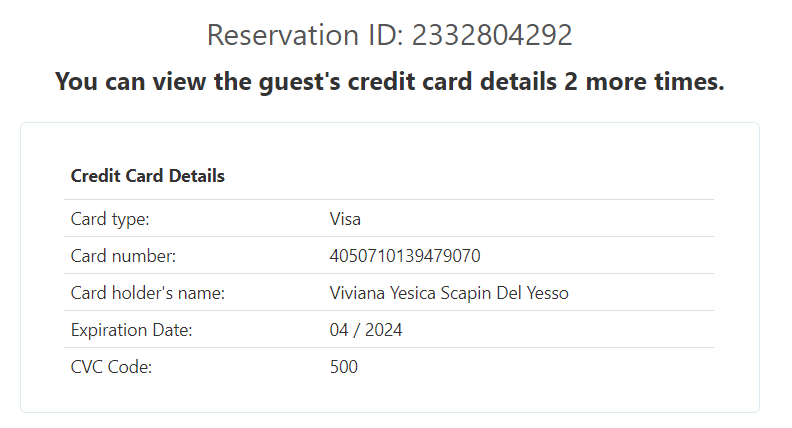
Task: Select the CVC code value
Action: point(344,367)
